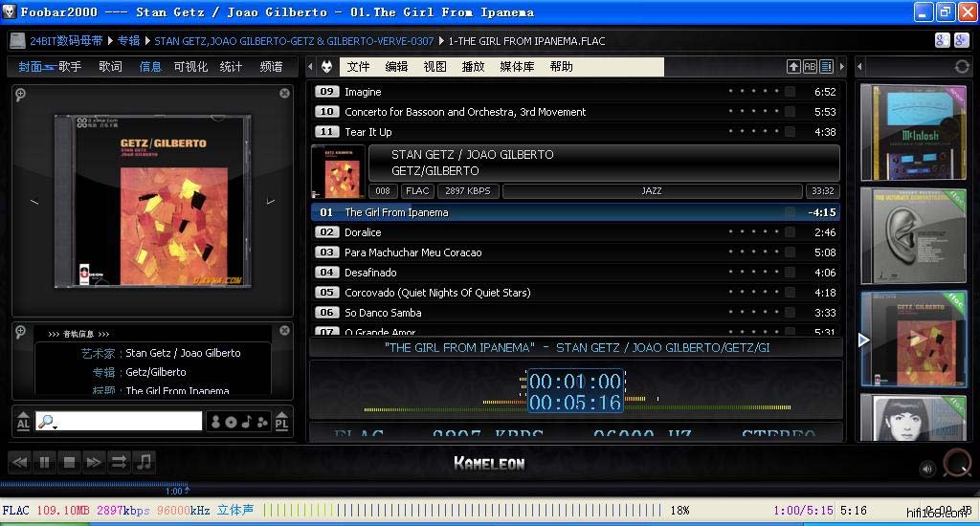Open the 媒体库 menu
This screenshot has height=526, width=980.
click(x=517, y=67)
